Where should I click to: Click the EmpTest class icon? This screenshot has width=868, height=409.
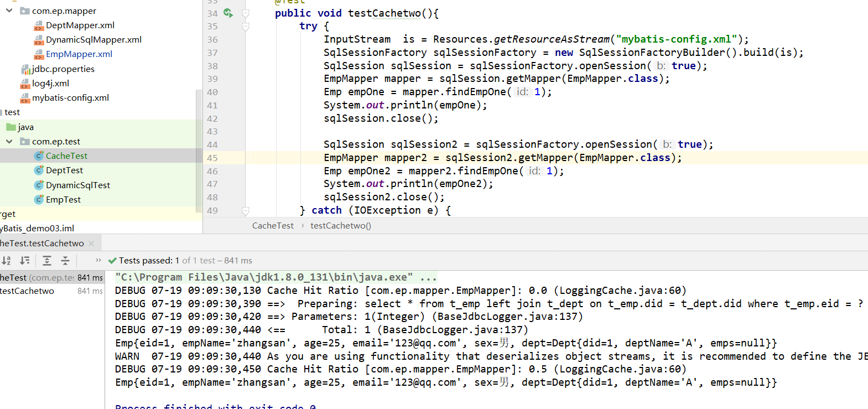[39, 200]
